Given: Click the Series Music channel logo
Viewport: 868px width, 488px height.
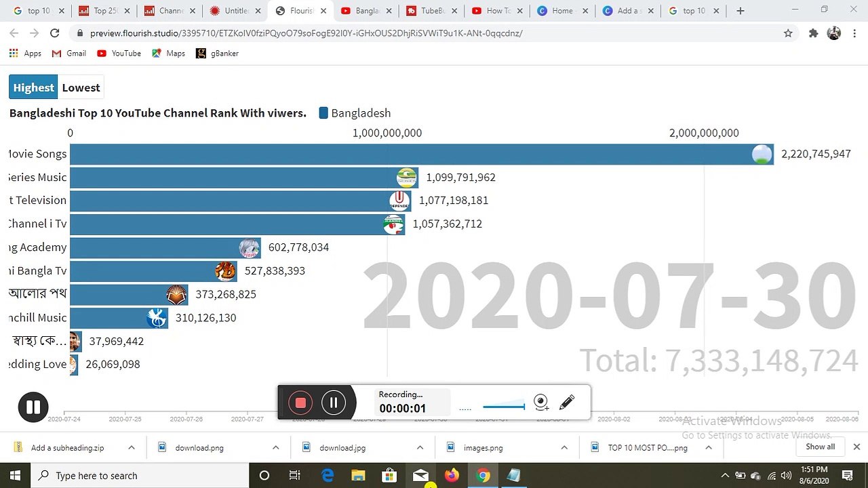Looking at the screenshot, I should (407, 178).
